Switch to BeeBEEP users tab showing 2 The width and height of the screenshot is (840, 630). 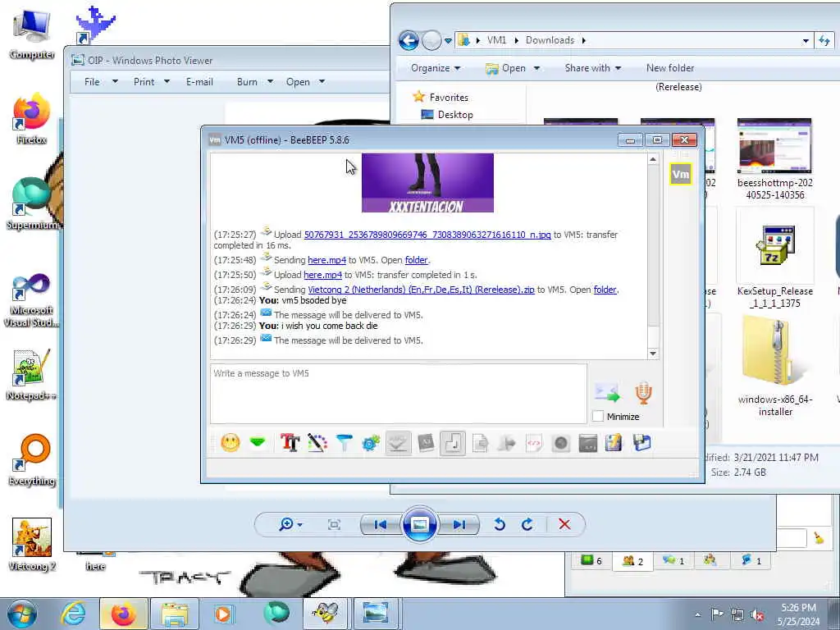632,561
